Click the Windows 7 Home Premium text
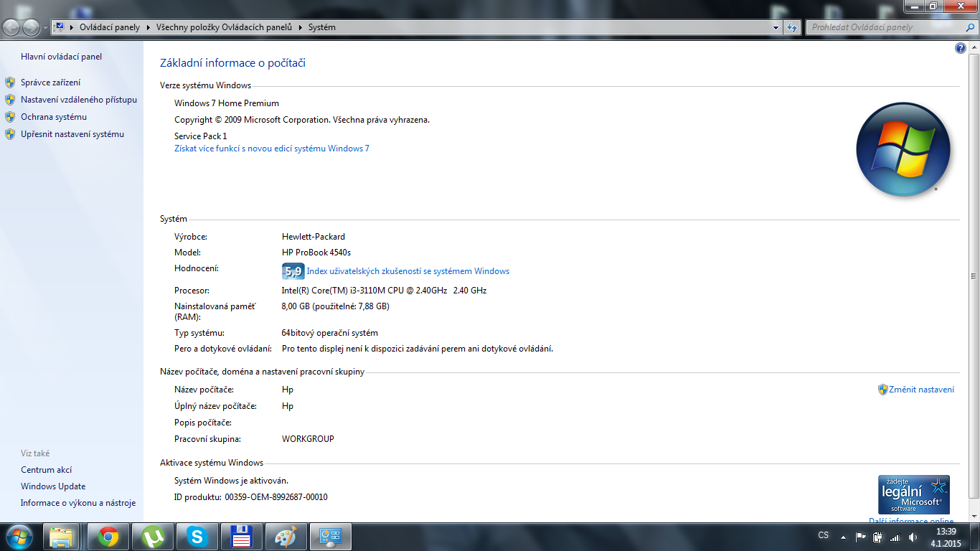Screen dimensions: 980x551 [227, 103]
